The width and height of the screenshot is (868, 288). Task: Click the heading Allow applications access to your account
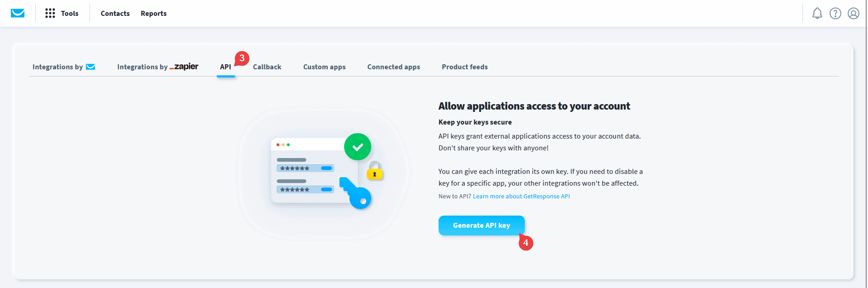[534, 106]
